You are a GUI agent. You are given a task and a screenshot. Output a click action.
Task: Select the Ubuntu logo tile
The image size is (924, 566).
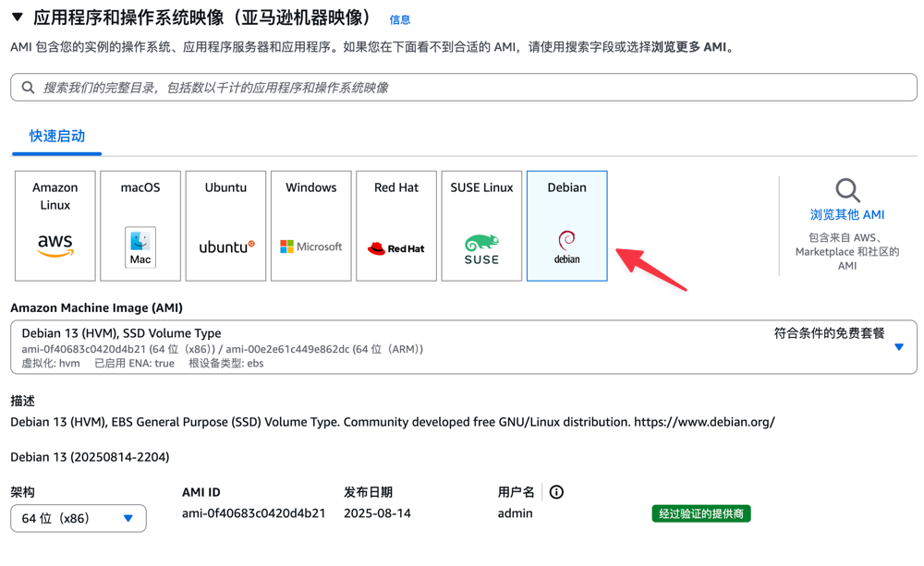225,226
